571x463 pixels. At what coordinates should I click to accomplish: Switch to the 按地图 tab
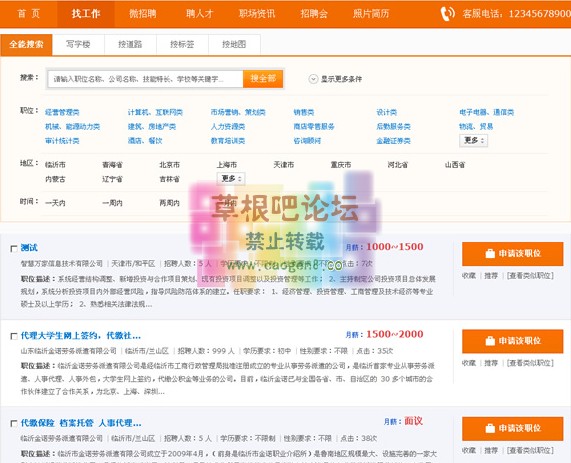234,44
